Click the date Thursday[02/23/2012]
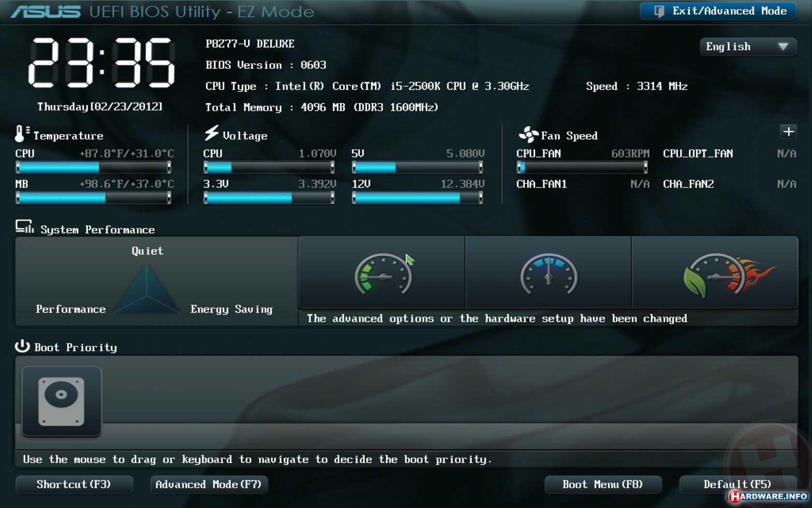The image size is (812, 508). tap(100, 106)
